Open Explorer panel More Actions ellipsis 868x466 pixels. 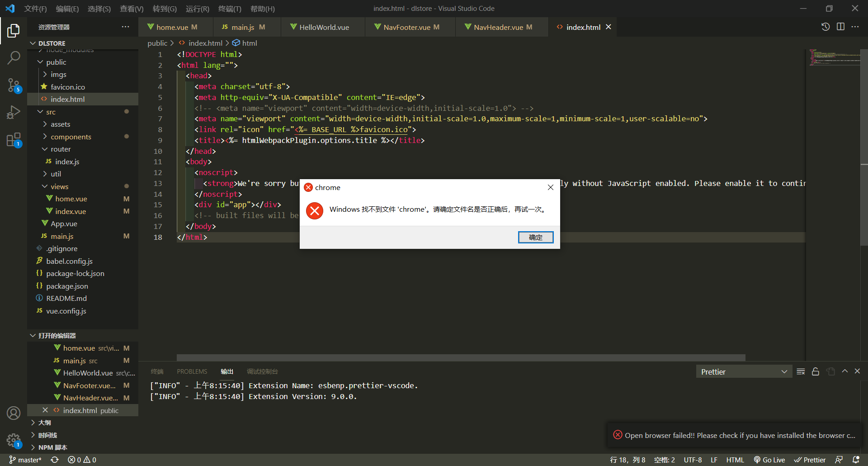coord(125,27)
